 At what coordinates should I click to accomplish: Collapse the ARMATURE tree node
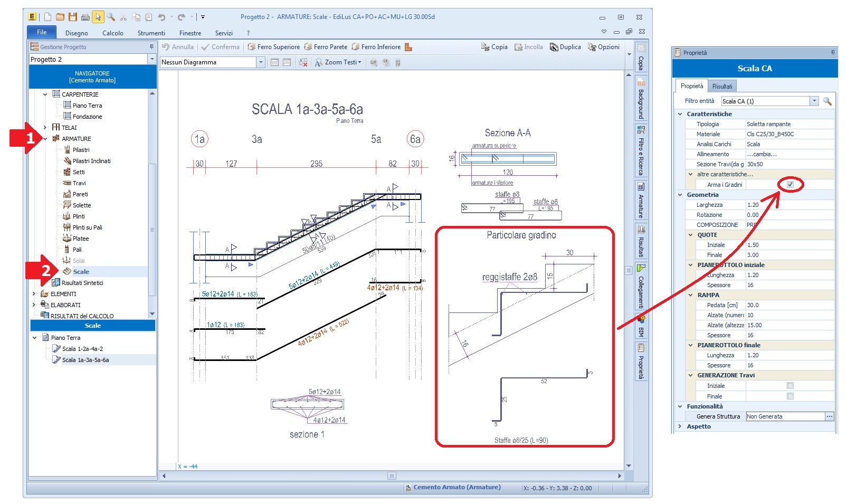[45, 139]
